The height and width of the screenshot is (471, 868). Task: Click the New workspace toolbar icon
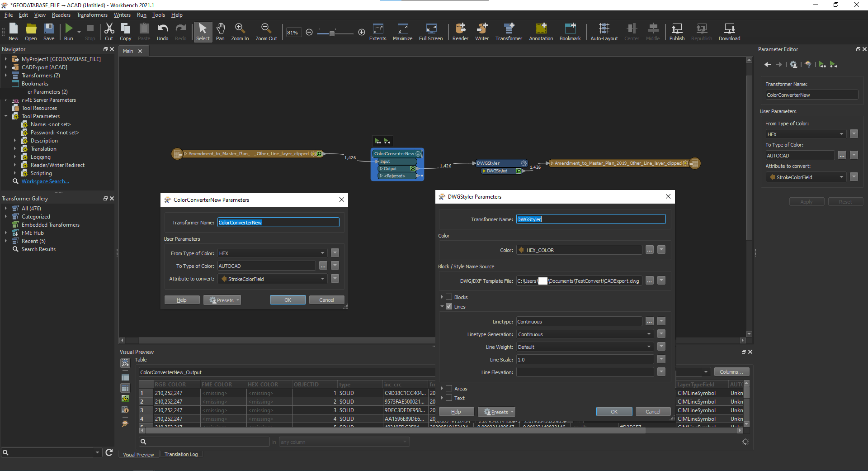[x=14, y=32]
